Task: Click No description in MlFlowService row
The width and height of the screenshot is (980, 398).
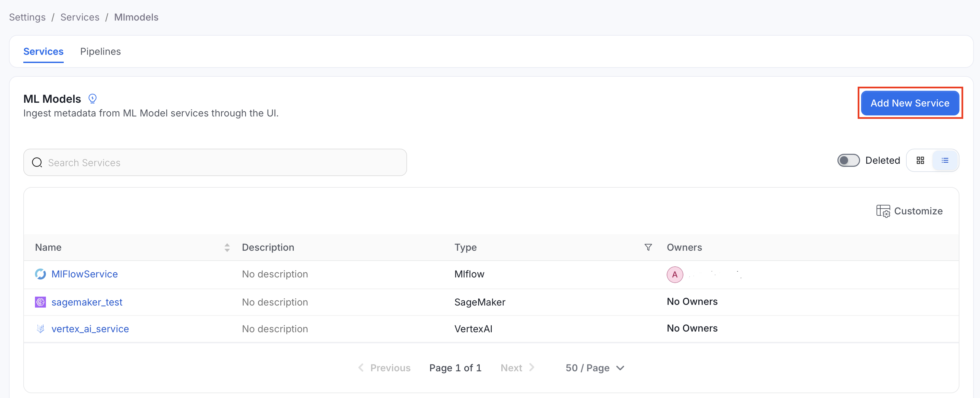Action: pos(275,274)
